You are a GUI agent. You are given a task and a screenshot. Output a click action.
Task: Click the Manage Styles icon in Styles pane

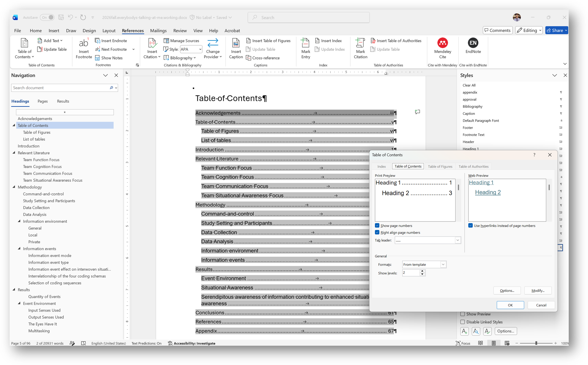click(x=487, y=331)
